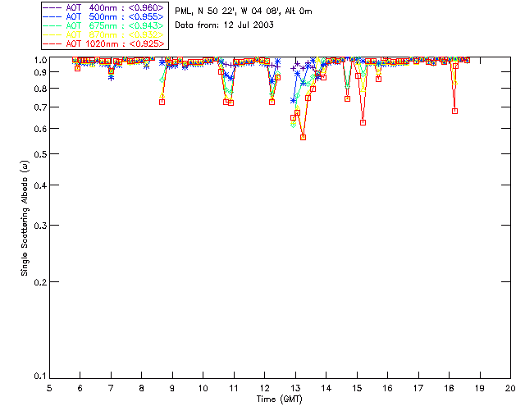Click the AOT 870nm legend entry

pos(104,34)
